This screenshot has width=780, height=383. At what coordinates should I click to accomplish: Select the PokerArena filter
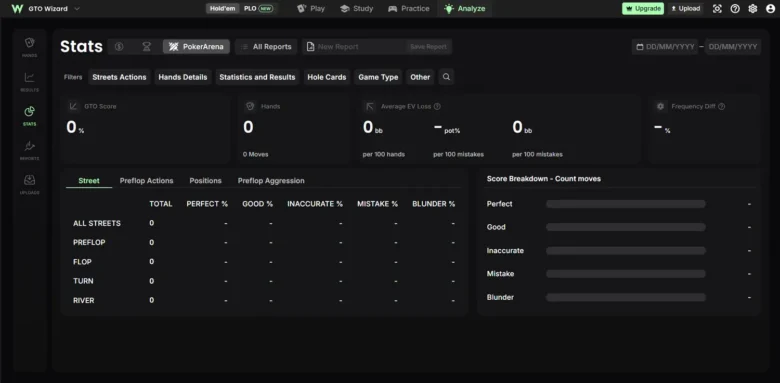pos(196,47)
